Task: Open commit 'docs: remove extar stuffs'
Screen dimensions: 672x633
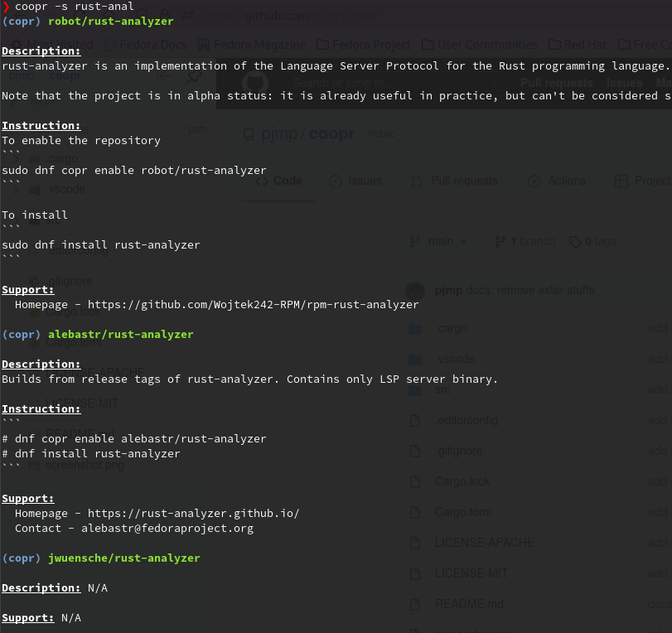Action: (529, 291)
